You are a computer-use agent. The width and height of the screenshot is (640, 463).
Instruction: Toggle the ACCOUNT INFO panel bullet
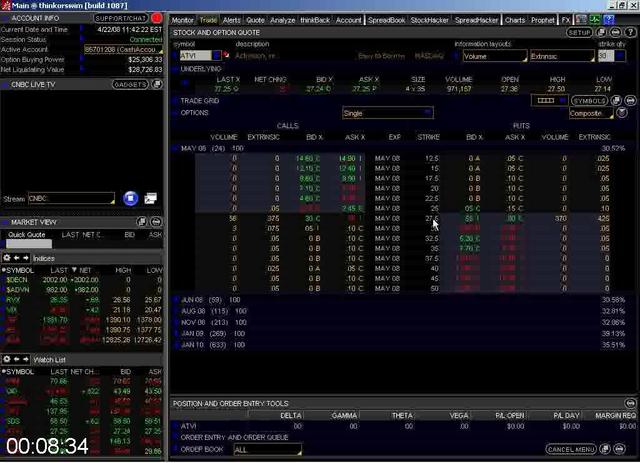click(6, 18)
